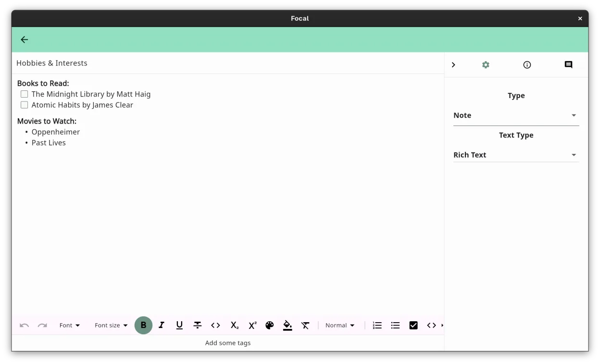Clear text formatting
The width and height of the screenshot is (600, 364).
point(305,326)
